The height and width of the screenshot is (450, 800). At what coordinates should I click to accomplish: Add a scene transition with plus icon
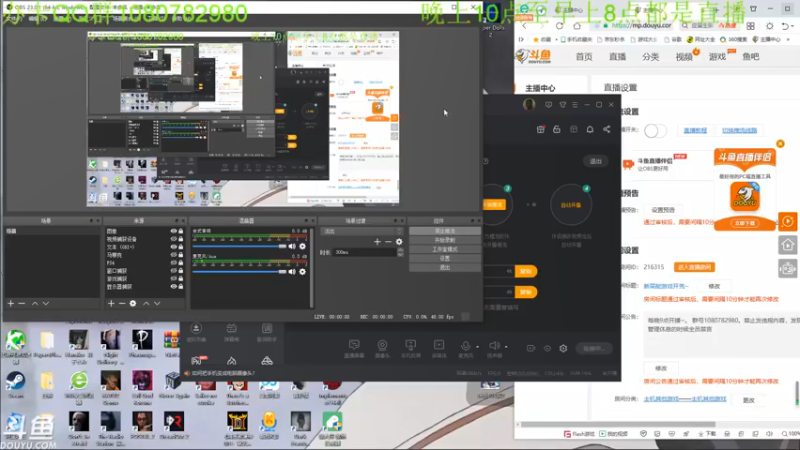click(377, 241)
